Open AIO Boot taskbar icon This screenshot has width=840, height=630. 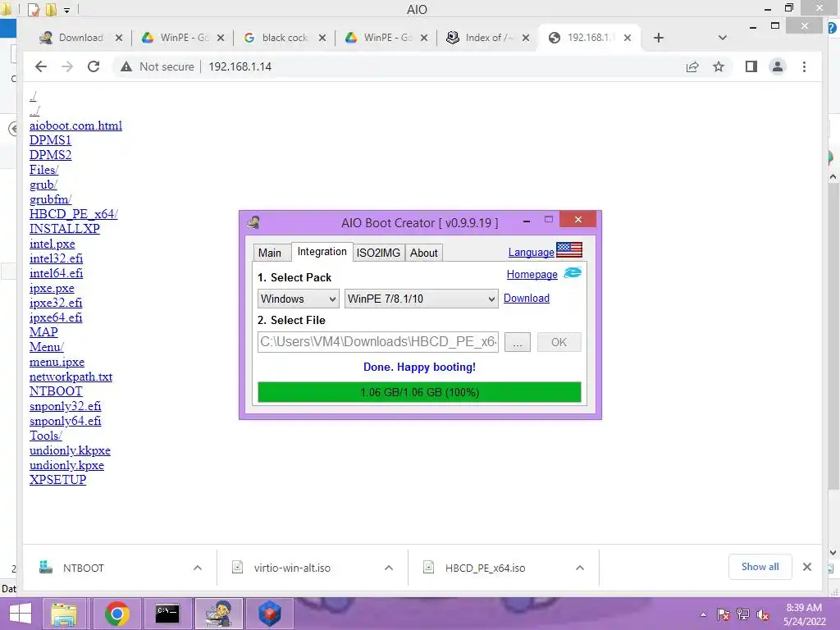[218, 614]
